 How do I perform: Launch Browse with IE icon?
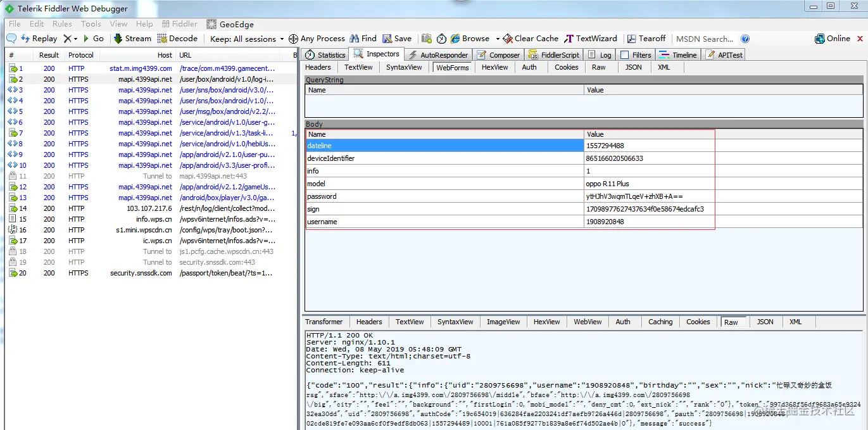[x=470, y=39]
